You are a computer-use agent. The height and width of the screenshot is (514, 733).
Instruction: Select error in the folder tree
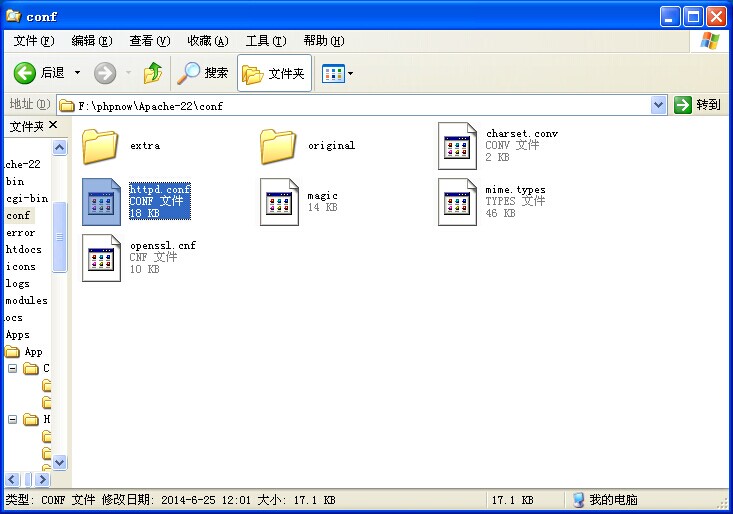(21, 232)
